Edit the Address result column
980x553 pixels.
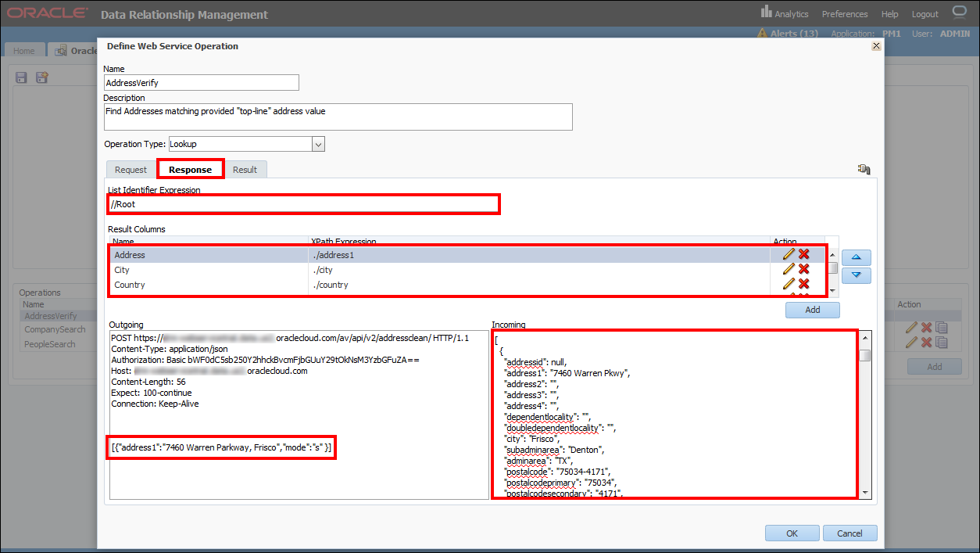(x=789, y=254)
